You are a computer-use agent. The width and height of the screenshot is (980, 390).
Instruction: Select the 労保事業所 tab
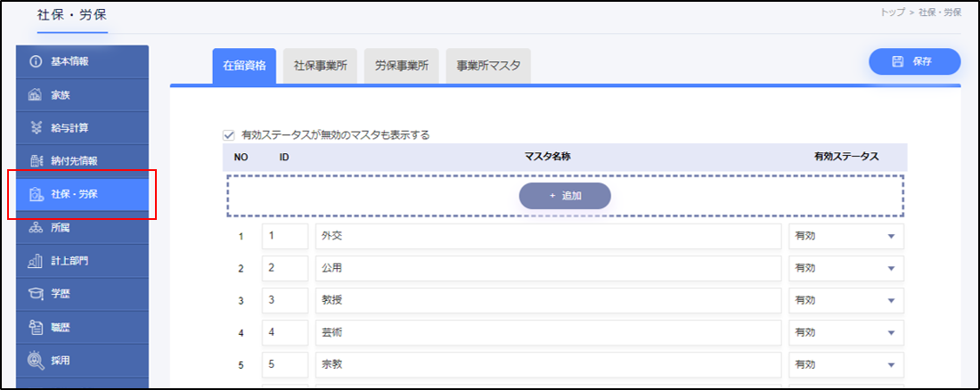401,65
